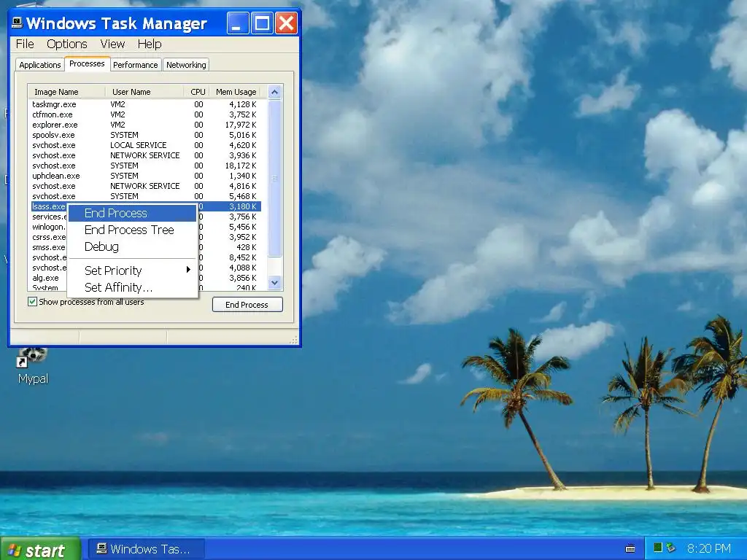The width and height of the screenshot is (747, 560).
Task: Switch to the Performance tab
Action: point(135,65)
